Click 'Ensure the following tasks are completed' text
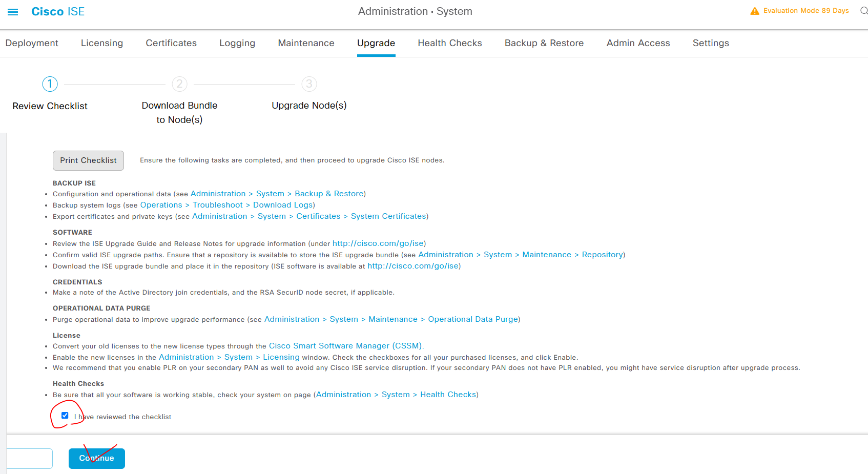Viewport: 868px width, 474px height. (292, 160)
